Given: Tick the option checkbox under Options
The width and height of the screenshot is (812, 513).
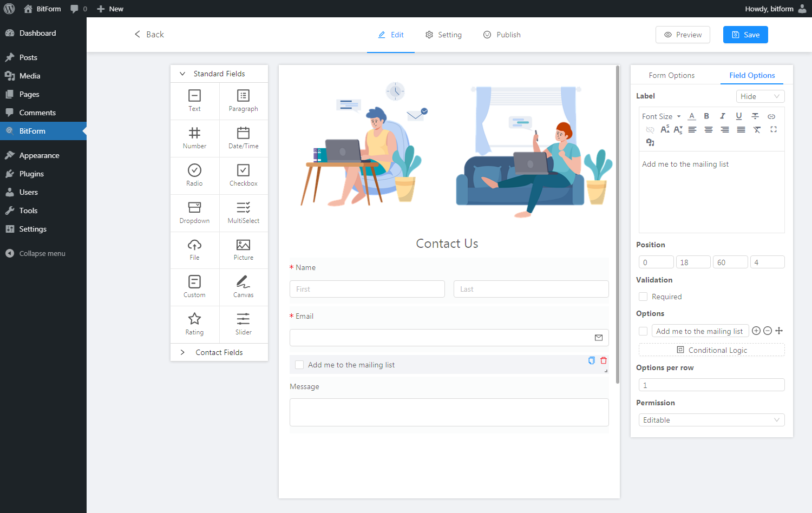Looking at the screenshot, I should coord(643,331).
